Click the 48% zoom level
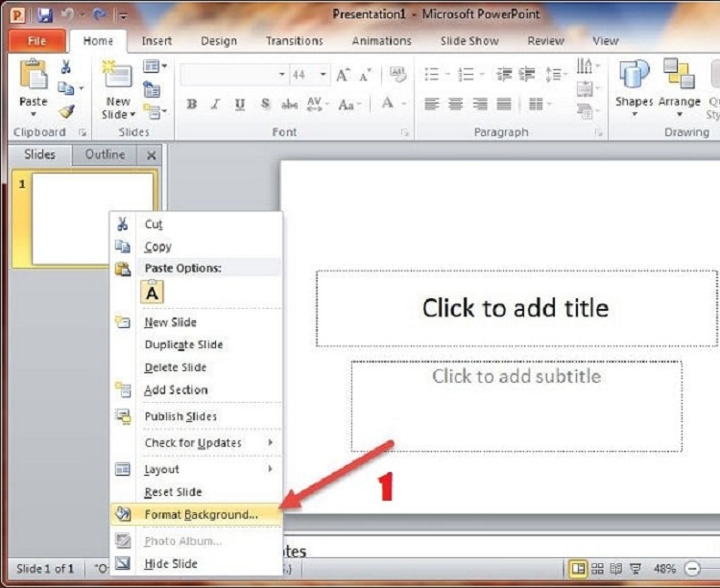The image size is (720, 588). point(664,569)
